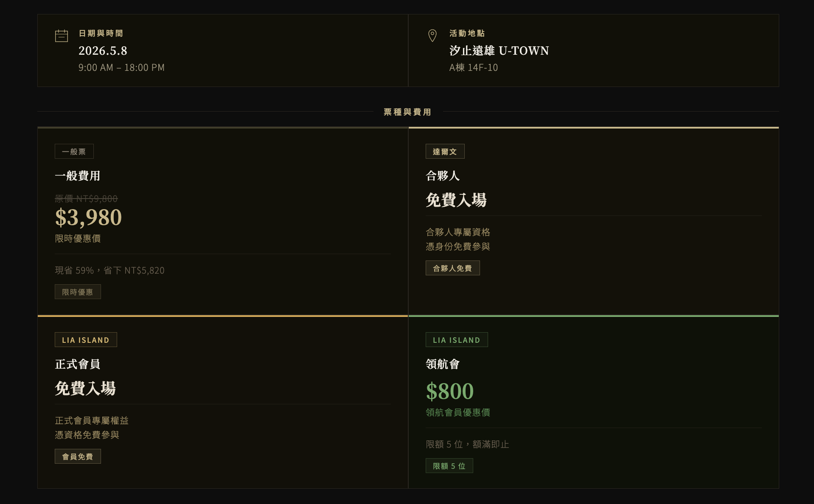Viewport: 814px width, 504px height.
Task: Select the 限時優惠 badge
Action: [x=78, y=292]
